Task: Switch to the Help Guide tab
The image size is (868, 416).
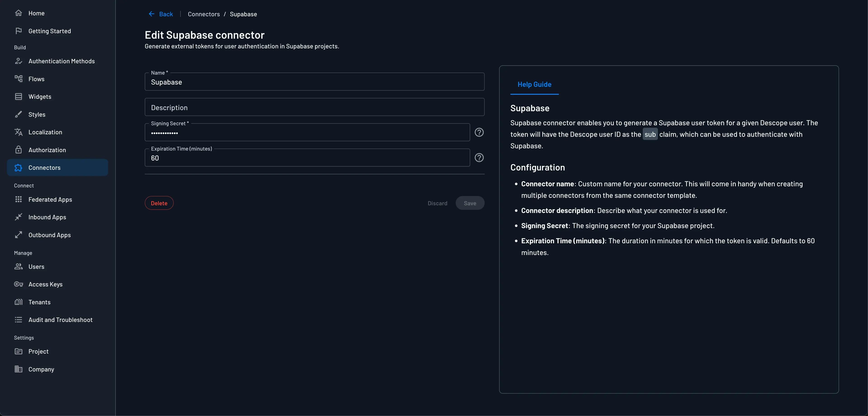Action: click(x=534, y=85)
